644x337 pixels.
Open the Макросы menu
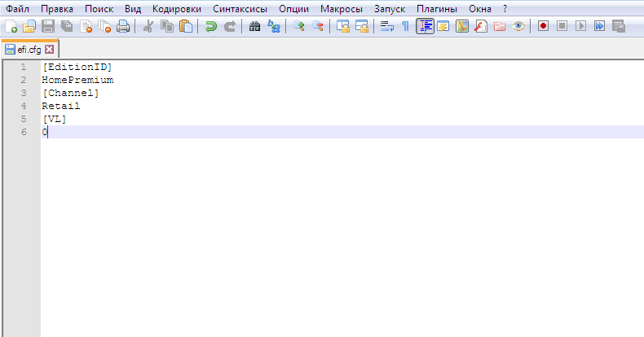pyautogui.click(x=342, y=9)
